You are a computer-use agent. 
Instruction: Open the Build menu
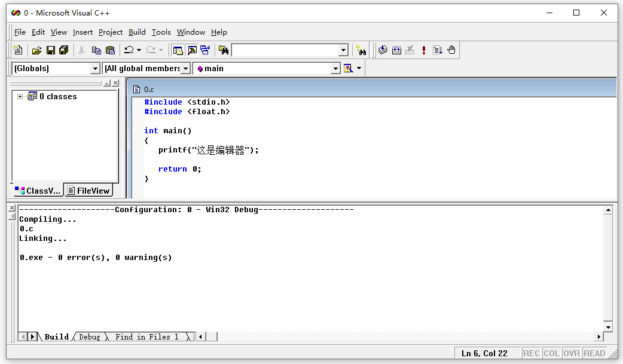[137, 32]
